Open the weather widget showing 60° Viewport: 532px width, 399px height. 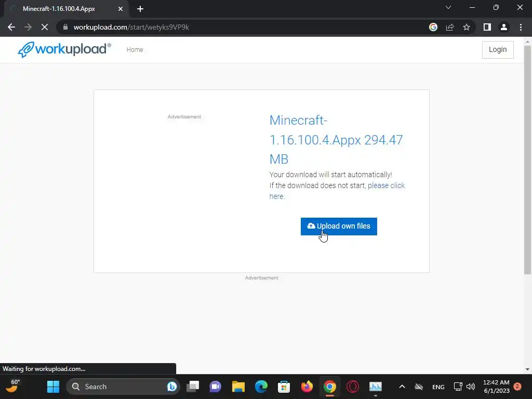point(13,386)
